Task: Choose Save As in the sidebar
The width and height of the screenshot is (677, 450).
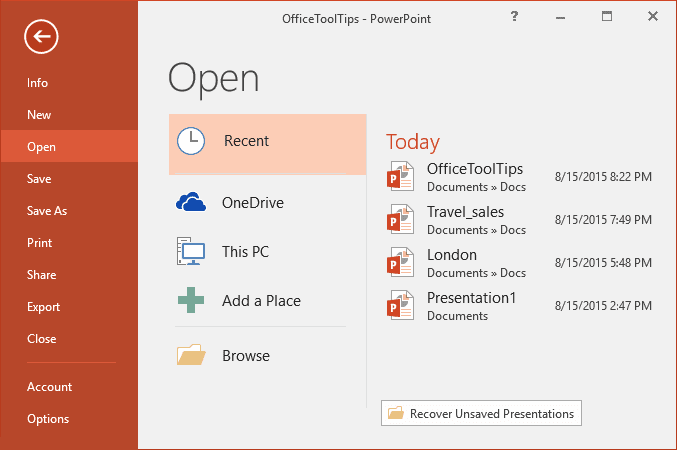Action: (x=69, y=211)
